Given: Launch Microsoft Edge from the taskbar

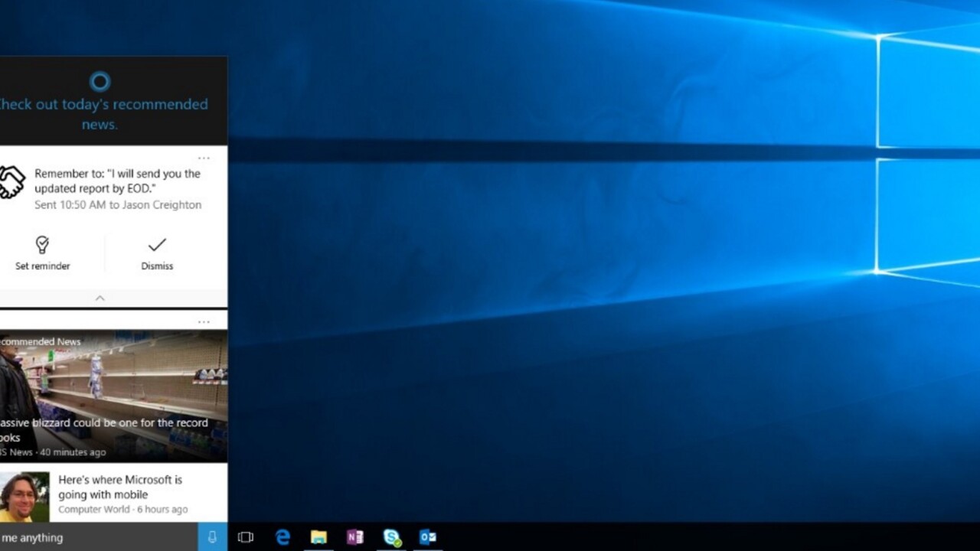Looking at the screenshot, I should [283, 537].
